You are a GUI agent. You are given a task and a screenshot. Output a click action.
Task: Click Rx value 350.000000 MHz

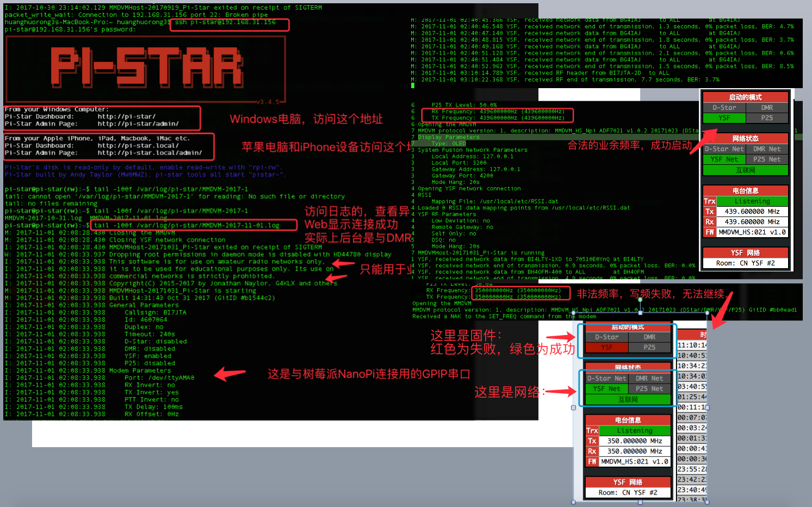tap(635, 452)
